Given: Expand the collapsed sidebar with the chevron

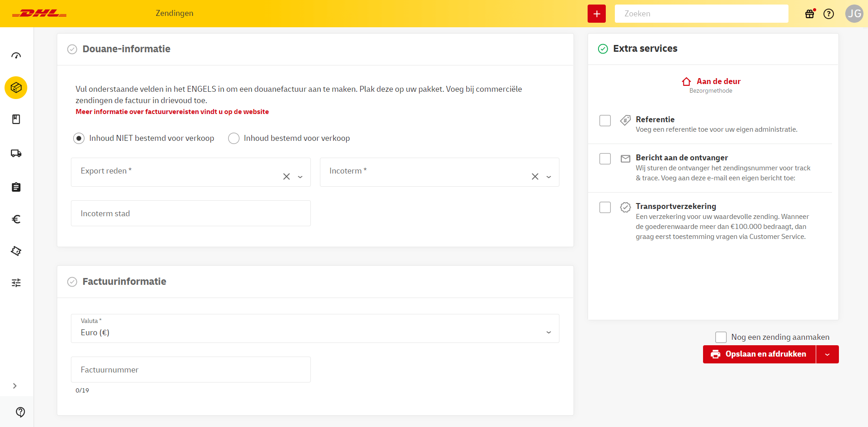Looking at the screenshot, I should tap(15, 386).
